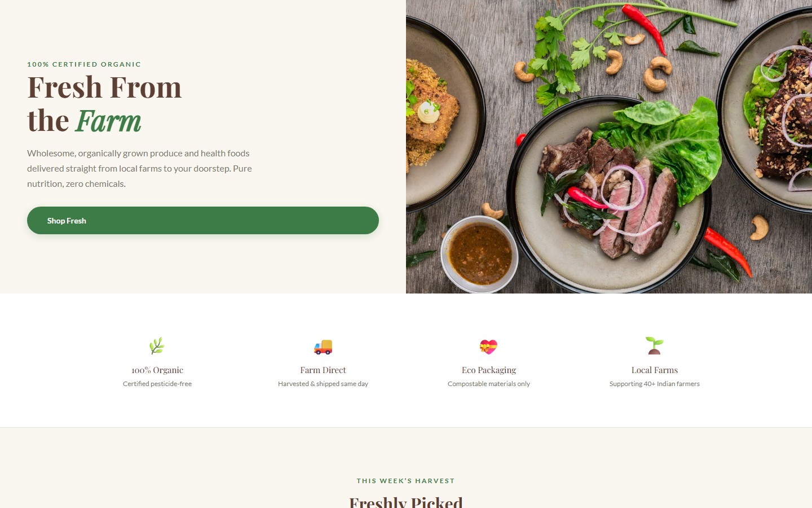Click the 100% CERTIFIED ORGANIC tagline
The height and width of the screenshot is (508, 812).
tap(84, 64)
